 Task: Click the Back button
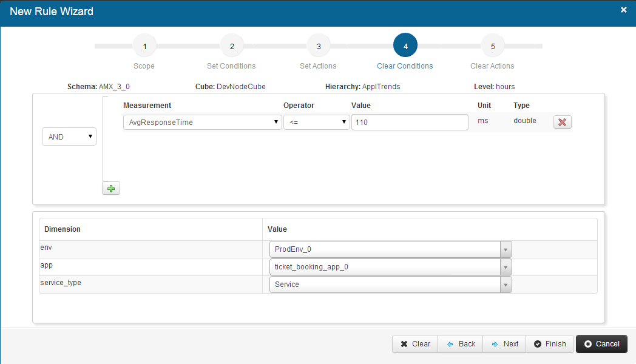pyautogui.click(x=461, y=344)
